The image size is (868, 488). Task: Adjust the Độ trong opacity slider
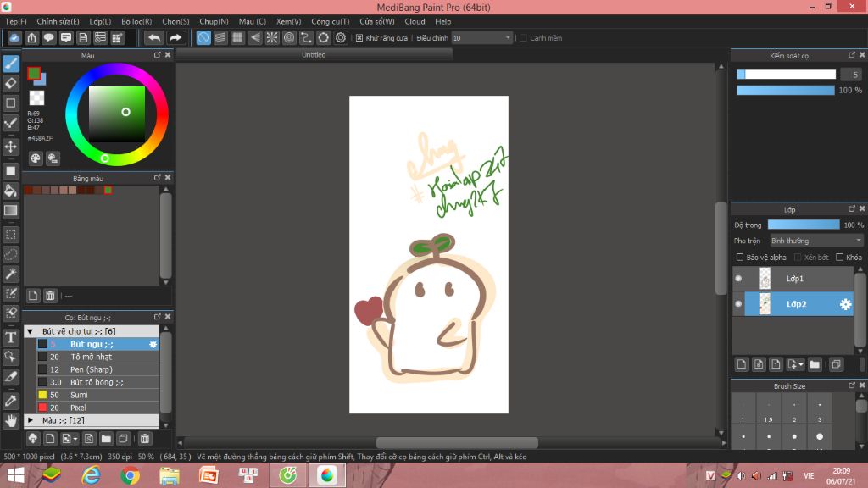804,225
